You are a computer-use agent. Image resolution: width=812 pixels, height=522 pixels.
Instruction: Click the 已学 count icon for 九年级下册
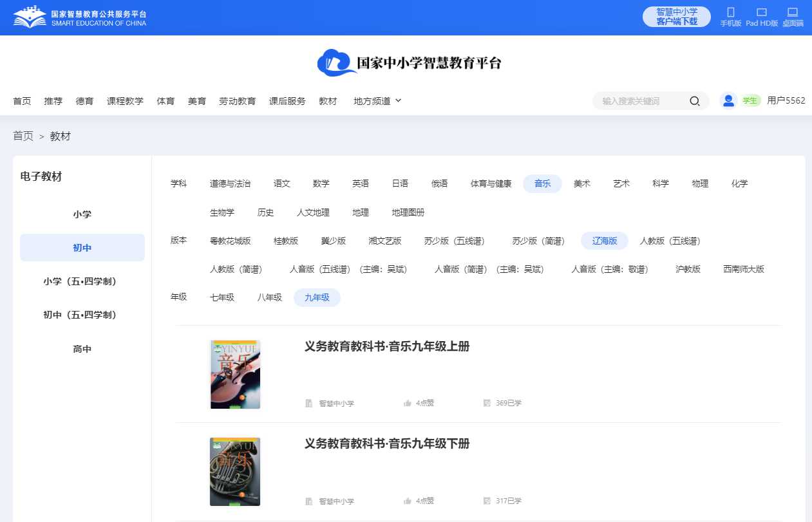pos(487,501)
